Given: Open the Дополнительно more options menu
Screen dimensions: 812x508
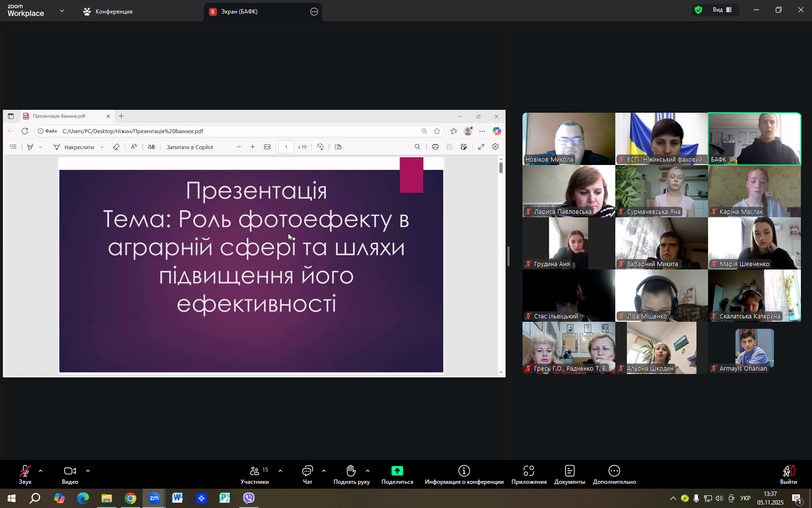Looking at the screenshot, I should click(614, 474).
